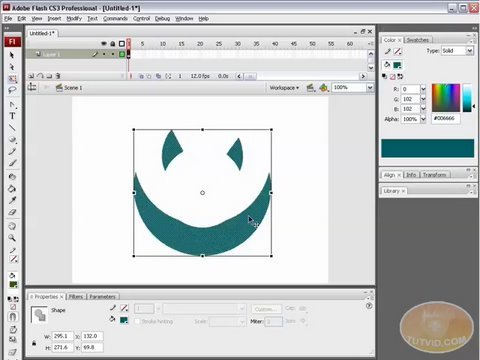The image size is (480, 360).
Task: Select the Line tool
Action: pos(12,128)
